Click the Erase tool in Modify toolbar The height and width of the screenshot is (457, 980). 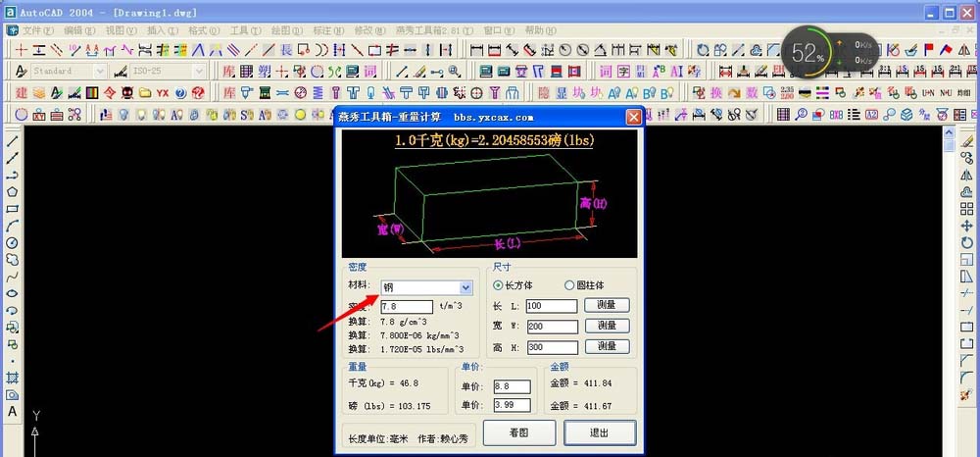tap(967, 141)
